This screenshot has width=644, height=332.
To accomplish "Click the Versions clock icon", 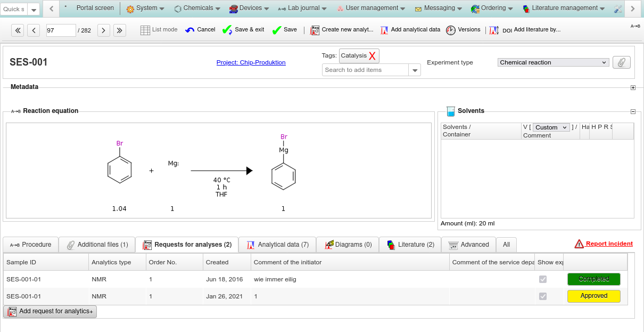I will click(x=450, y=30).
